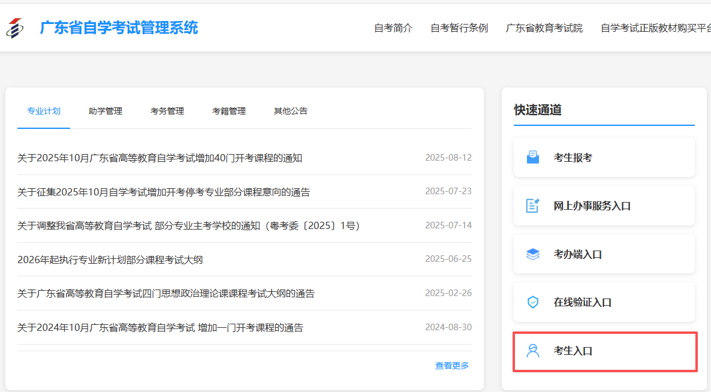Viewport: 711px width, 392px height.
Task: Switch to the 考务管理 tab
Action: tap(167, 111)
